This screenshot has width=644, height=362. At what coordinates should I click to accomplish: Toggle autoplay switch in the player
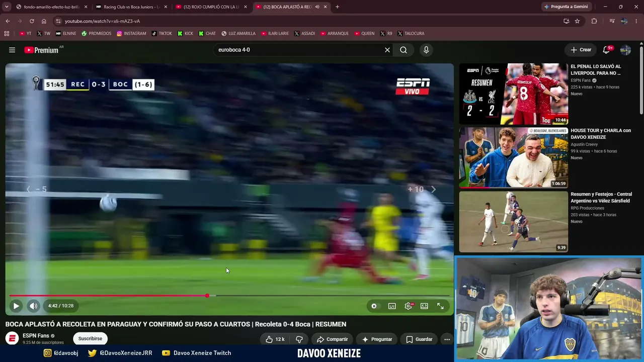click(x=374, y=306)
